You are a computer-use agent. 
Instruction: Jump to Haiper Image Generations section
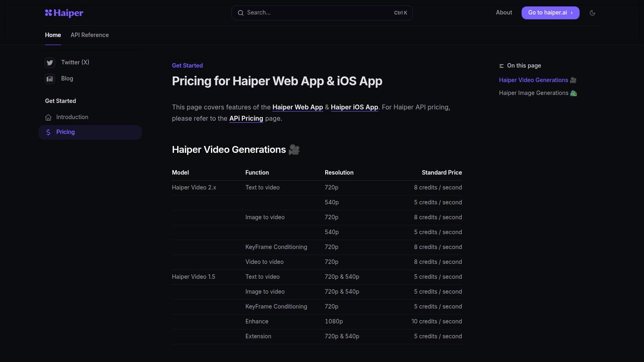(x=534, y=93)
